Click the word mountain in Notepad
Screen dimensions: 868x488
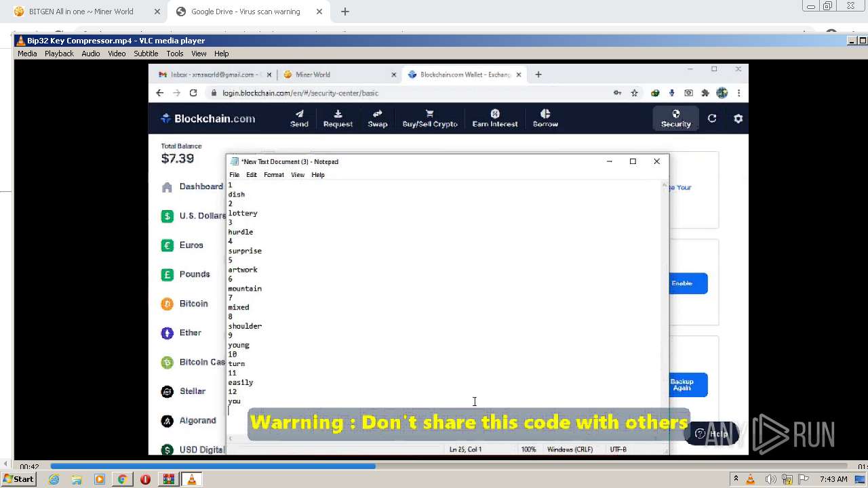pos(245,289)
